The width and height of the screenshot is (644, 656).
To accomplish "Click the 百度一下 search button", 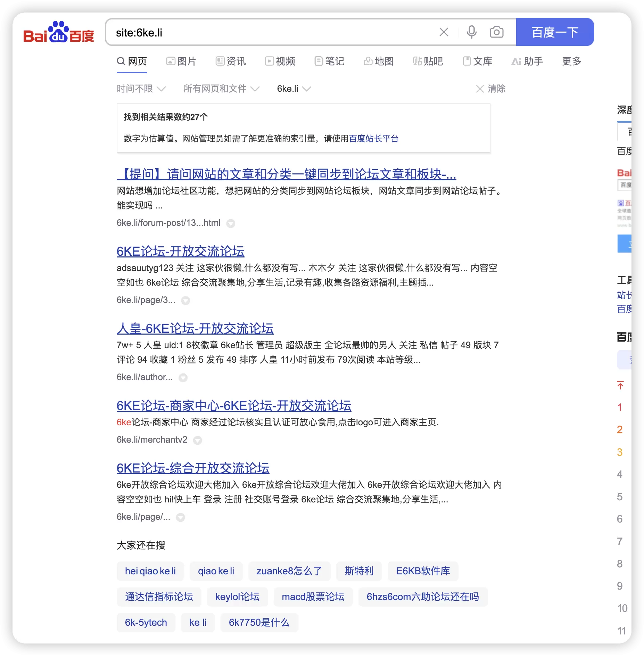I will point(555,32).
